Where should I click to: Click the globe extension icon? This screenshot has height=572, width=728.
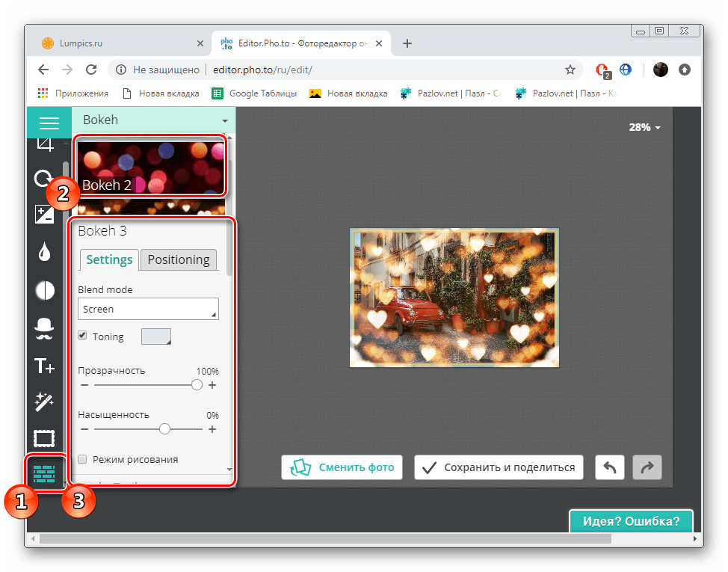pos(626,70)
